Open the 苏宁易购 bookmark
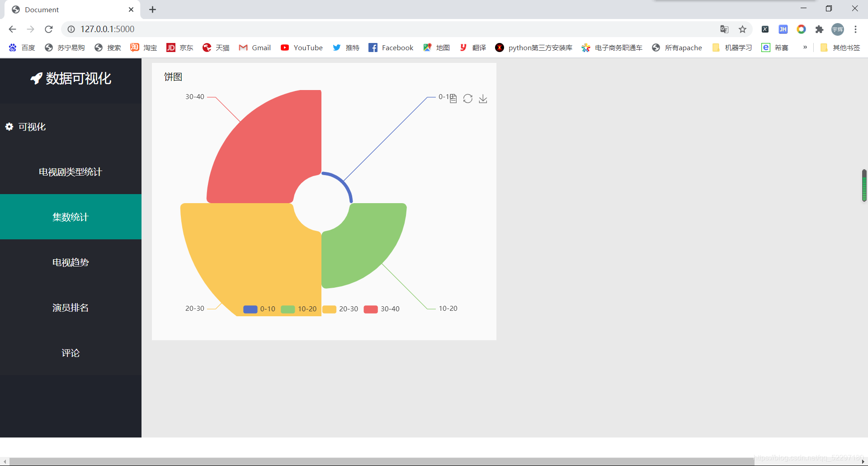The image size is (868, 466). tap(65, 48)
